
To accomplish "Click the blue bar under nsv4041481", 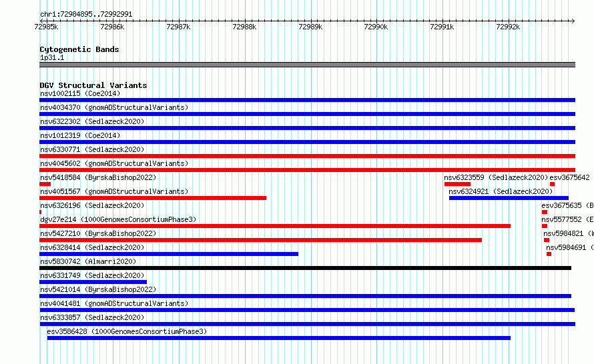I will click(x=307, y=310).
